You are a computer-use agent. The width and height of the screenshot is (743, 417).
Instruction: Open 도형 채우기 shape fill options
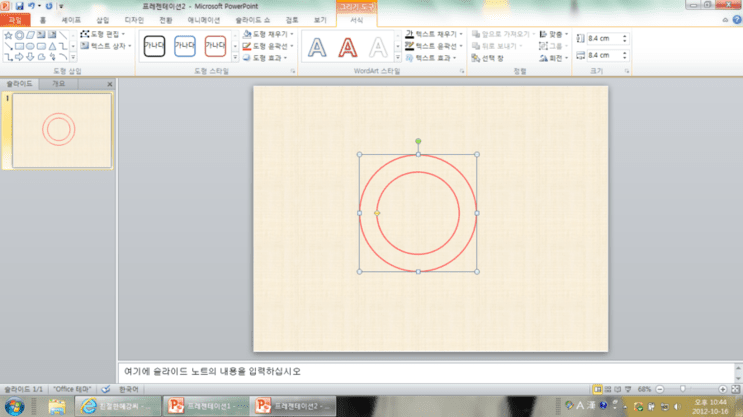(x=268, y=34)
